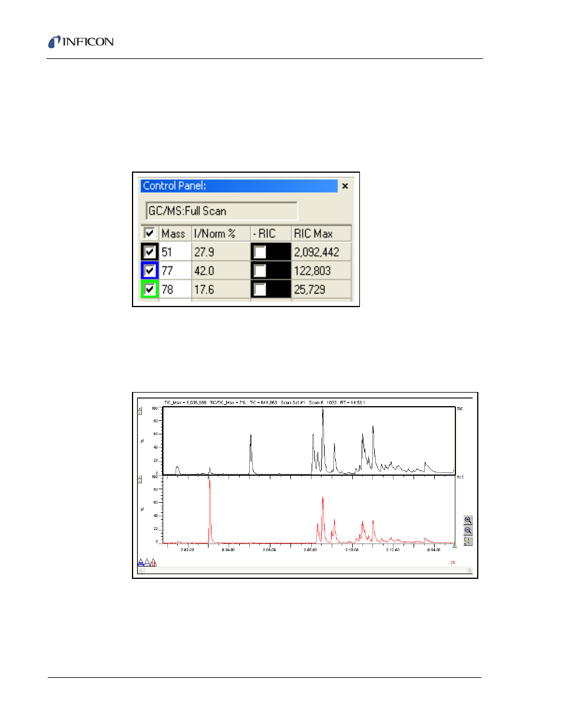Select the RIC Max value 2,092,442
Image resolution: width=562 pixels, height=728 pixels.
tap(322, 252)
